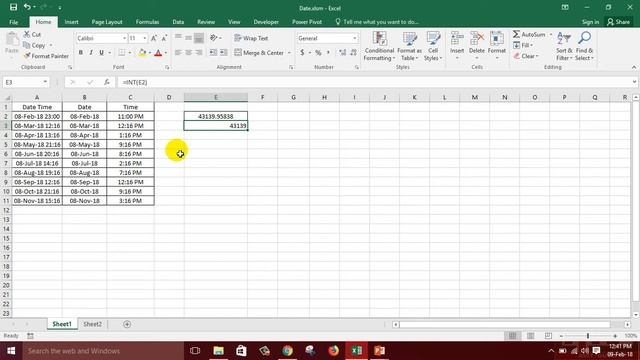
Task: Click the Undo arrow icon
Action: (27, 7)
